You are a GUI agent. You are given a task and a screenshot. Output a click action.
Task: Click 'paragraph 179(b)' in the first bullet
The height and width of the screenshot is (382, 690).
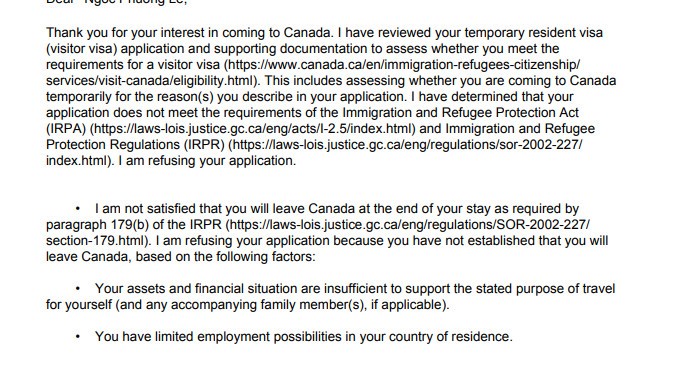coord(97,225)
